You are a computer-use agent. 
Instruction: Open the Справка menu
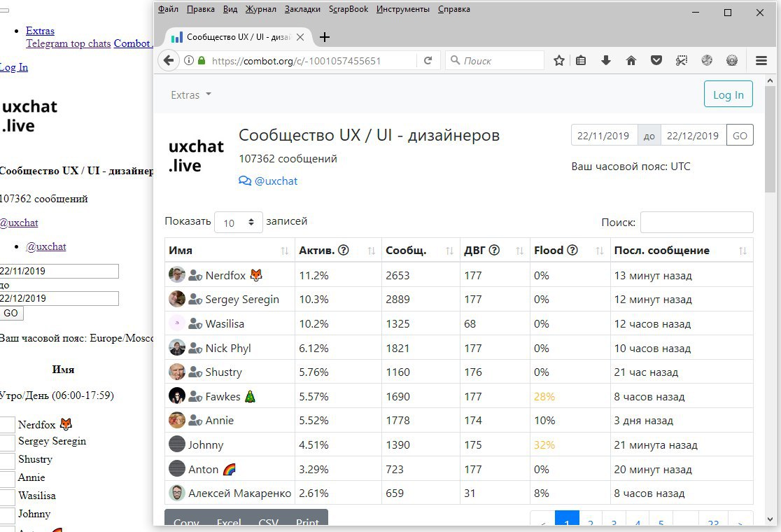(453, 9)
